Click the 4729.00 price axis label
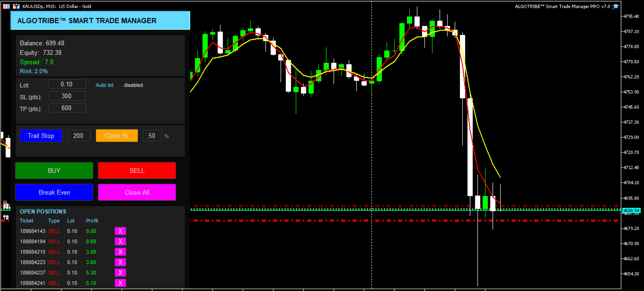 (631, 137)
